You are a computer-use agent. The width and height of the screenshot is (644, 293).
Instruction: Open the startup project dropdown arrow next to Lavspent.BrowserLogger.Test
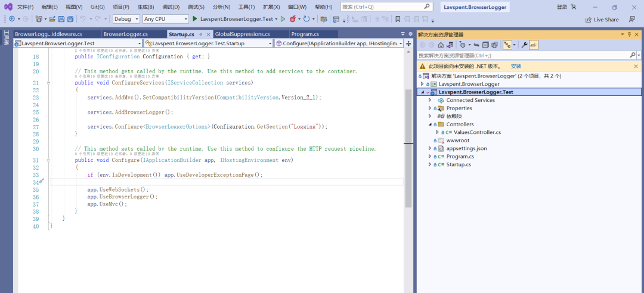click(277, 19)
